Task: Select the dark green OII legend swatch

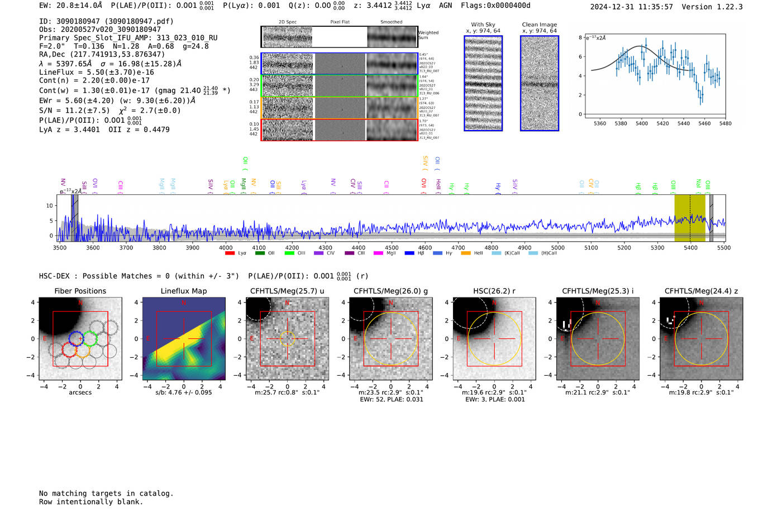Action: pyautogui.click(x=260, y=253)
